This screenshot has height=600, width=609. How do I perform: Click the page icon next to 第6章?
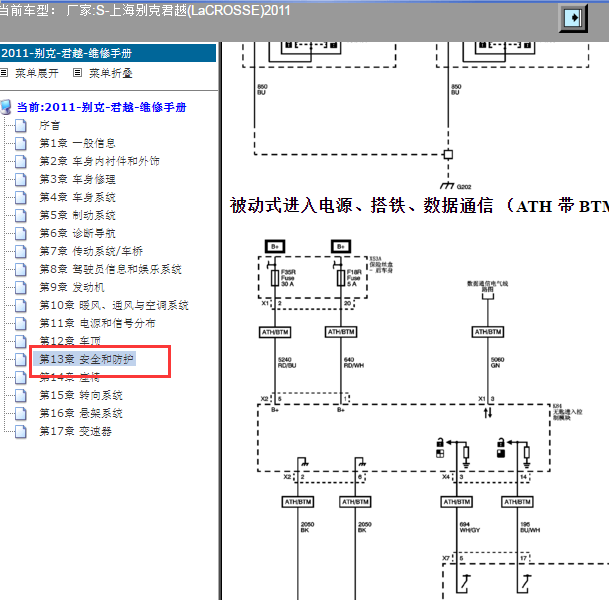[x=21, y=233]
